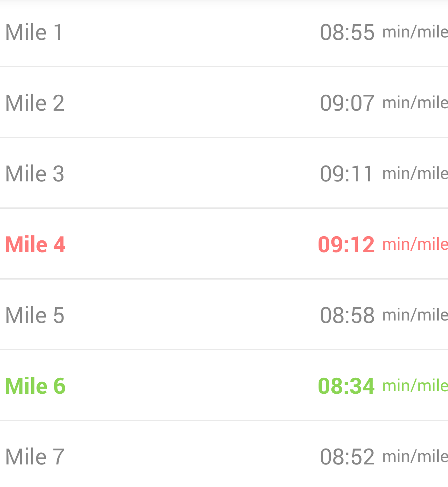Open the Mile 5 split entry
The image size is (448, 487).
(35, 315)
